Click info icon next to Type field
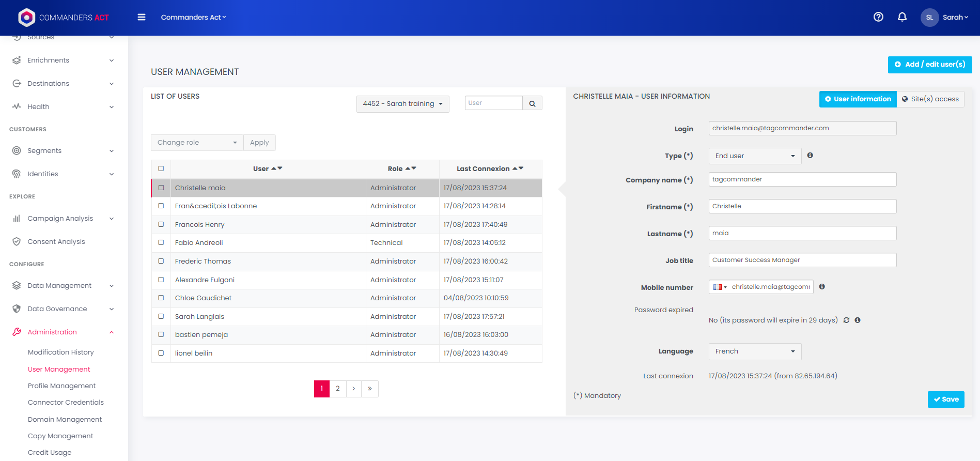The height and width of the screenshot is (461, 980). point(810,156)
